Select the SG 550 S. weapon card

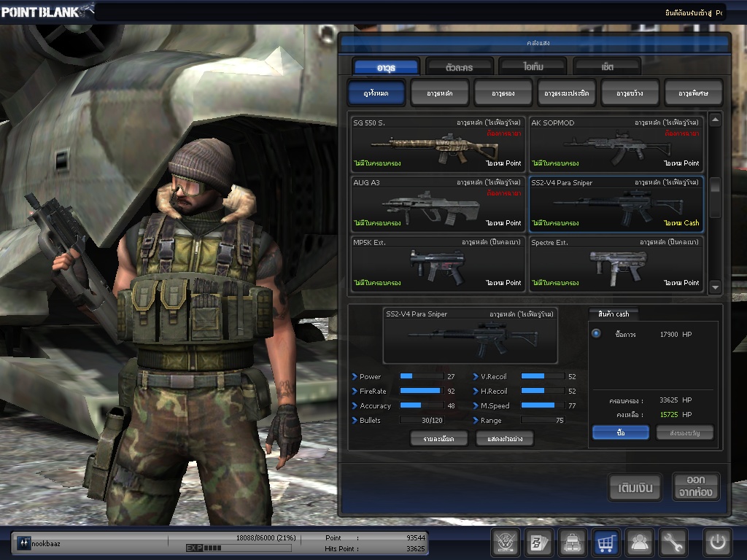(x=438, y=144)
